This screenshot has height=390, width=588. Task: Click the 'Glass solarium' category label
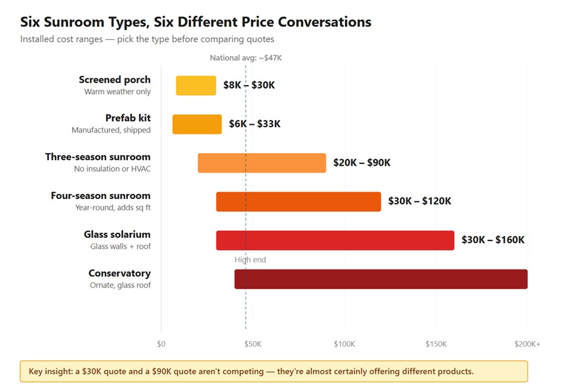[x=117, y=234]
